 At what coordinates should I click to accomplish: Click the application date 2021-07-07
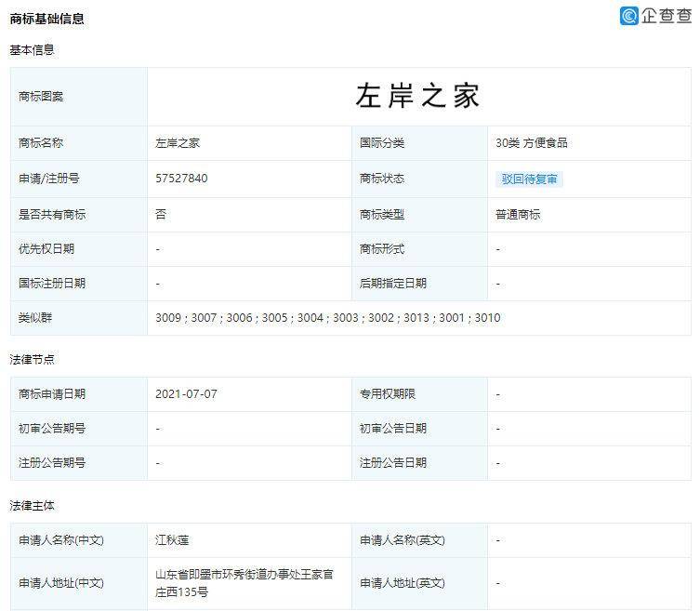click(x=186, y=394)
